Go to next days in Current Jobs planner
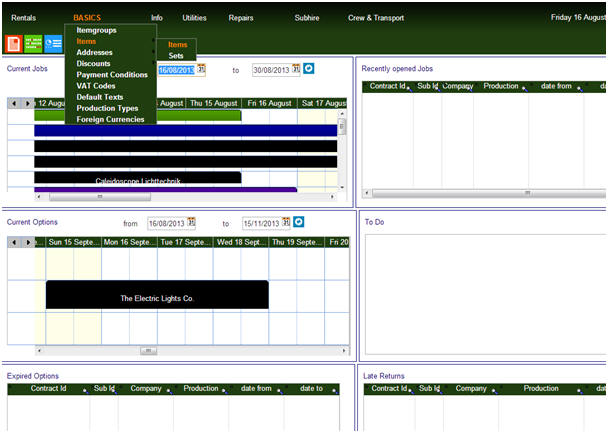Viewport: 608px width, 433px height. (27, 104)
